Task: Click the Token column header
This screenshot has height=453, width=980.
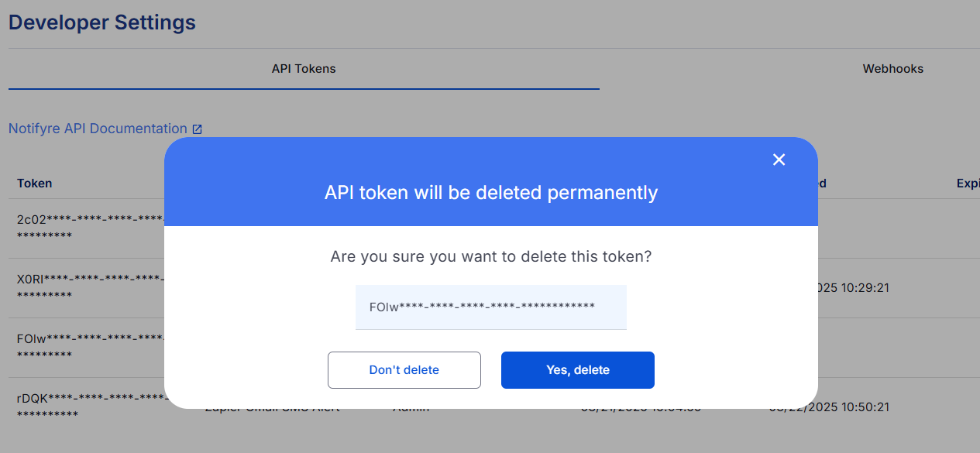Action: [35, 184]
